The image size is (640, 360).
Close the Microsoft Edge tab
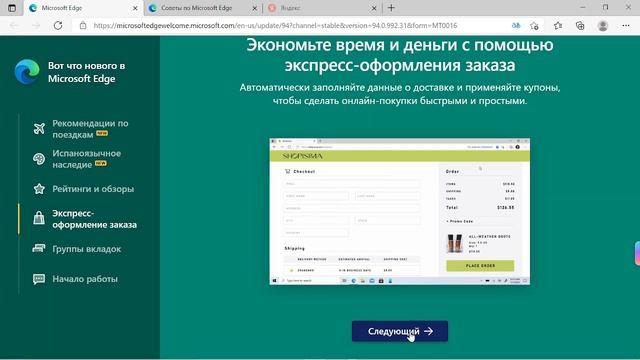coord(135,8)
